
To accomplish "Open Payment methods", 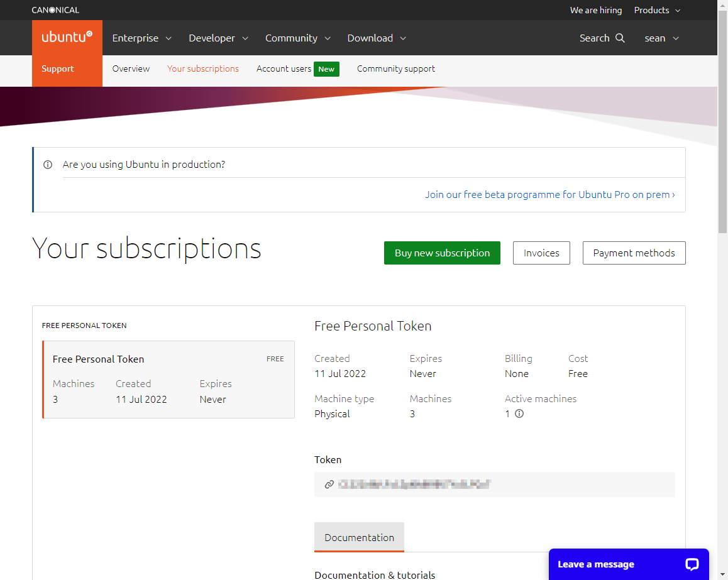I will point(634,253).
